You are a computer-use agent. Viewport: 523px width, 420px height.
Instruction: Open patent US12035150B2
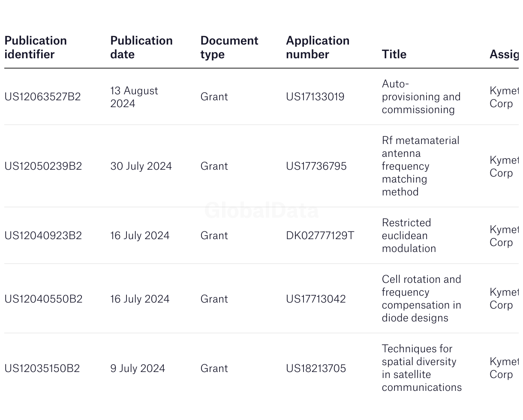(42, 369)
